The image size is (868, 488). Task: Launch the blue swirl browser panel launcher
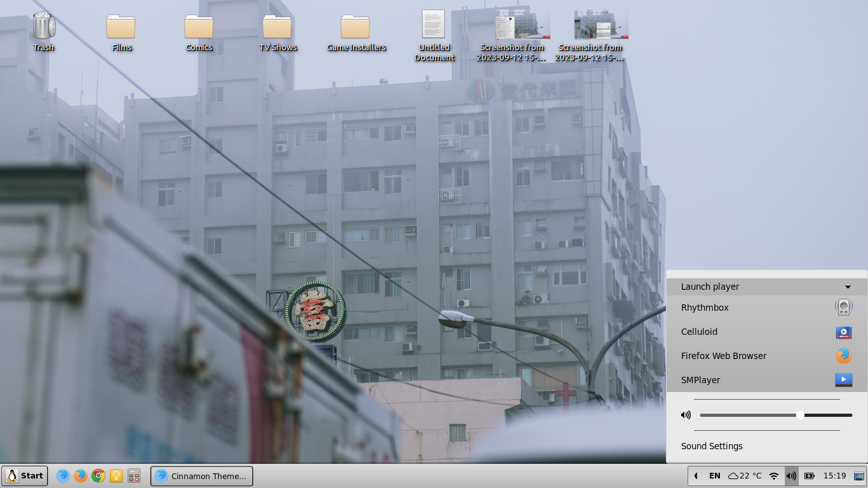(62, 475)
